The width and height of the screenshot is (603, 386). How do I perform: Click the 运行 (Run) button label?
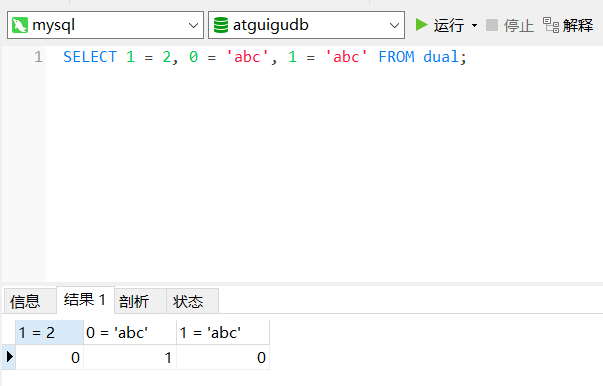[x=449, y=25]
